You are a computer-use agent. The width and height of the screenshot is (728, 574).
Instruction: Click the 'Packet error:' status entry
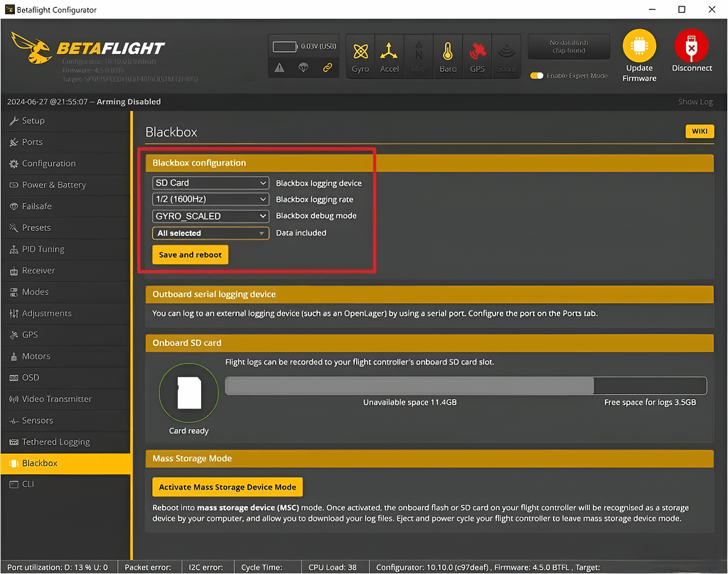[148, 567]
